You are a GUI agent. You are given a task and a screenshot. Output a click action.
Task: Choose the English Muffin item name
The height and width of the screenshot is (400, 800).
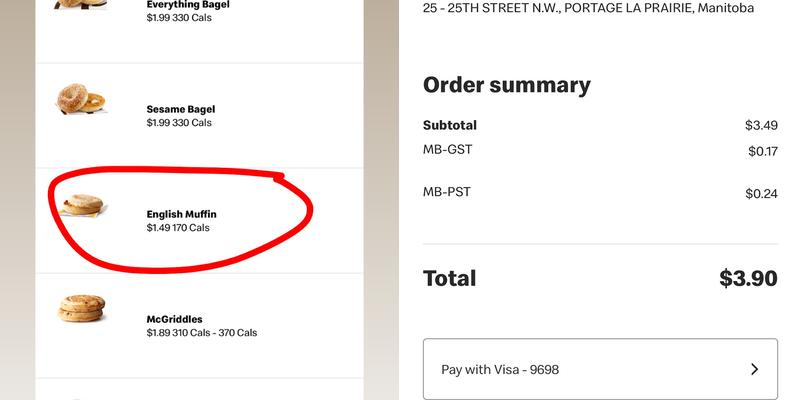(x=181, y=214)
